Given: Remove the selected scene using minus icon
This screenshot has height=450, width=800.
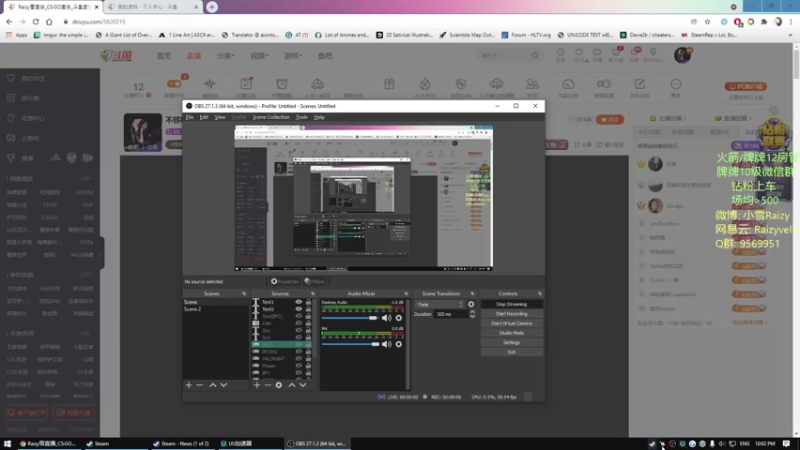Looking at the screenshot, I should (x=199, y=385).
